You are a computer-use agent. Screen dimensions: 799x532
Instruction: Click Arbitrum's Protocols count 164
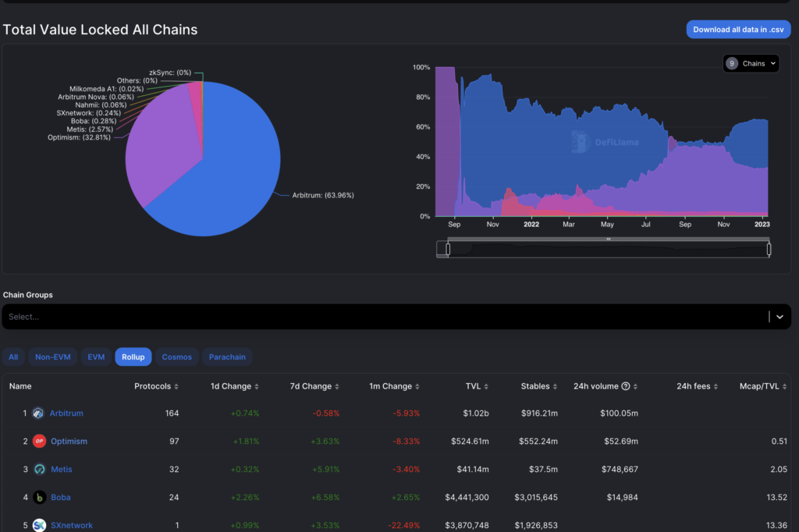172,413
